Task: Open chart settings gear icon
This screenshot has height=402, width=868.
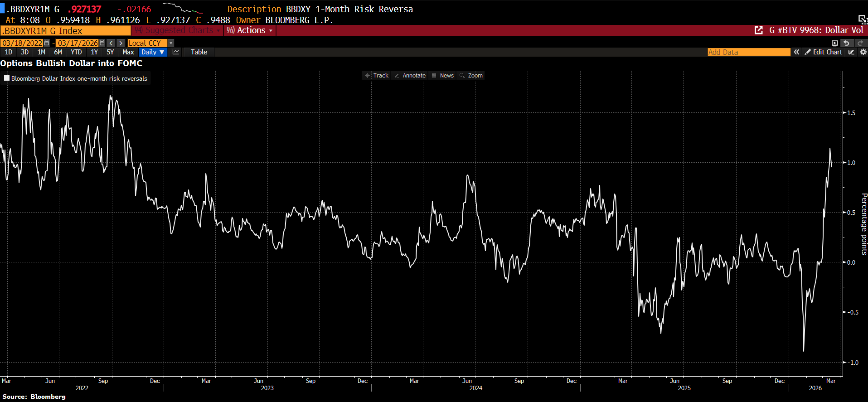Action: pyautogui.click(x=863, y=52)
